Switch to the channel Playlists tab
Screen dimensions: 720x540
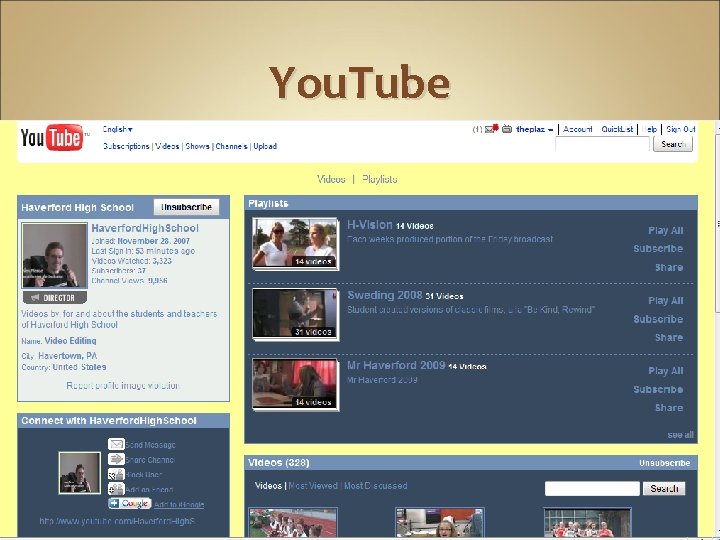coord(379,179)
